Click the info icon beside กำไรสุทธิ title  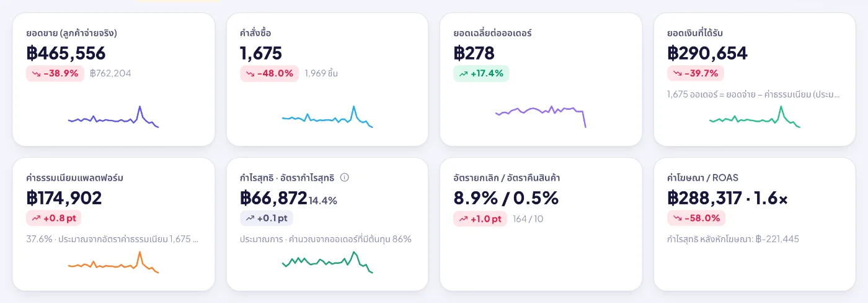[345, 178]
